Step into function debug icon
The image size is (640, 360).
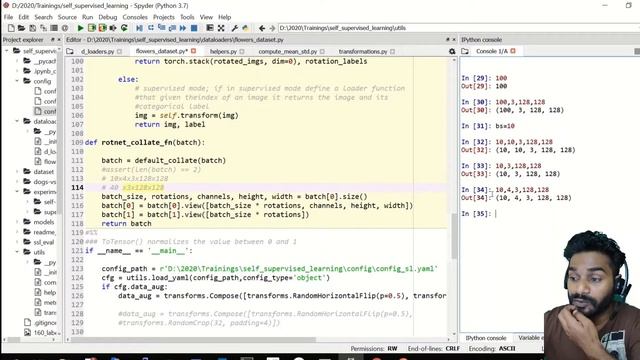(x=162, y=28)
